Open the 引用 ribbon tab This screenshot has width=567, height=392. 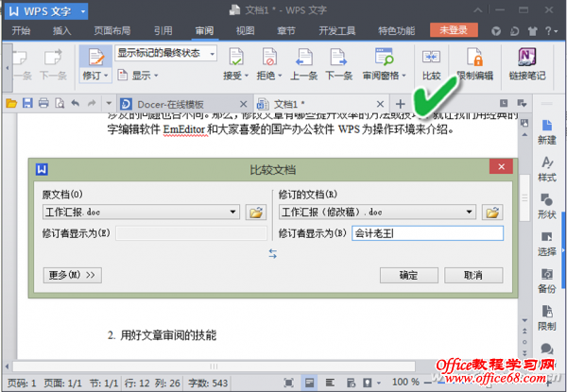[163, 31]
